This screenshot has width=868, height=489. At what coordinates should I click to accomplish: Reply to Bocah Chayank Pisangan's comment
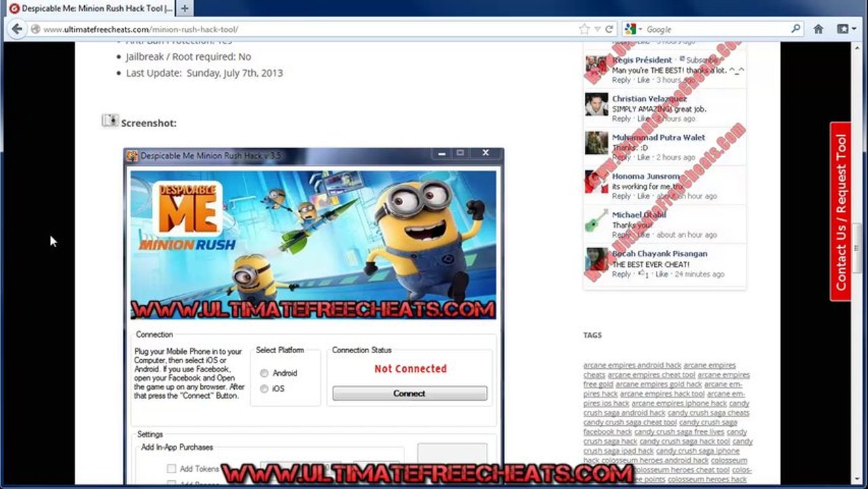621,274
